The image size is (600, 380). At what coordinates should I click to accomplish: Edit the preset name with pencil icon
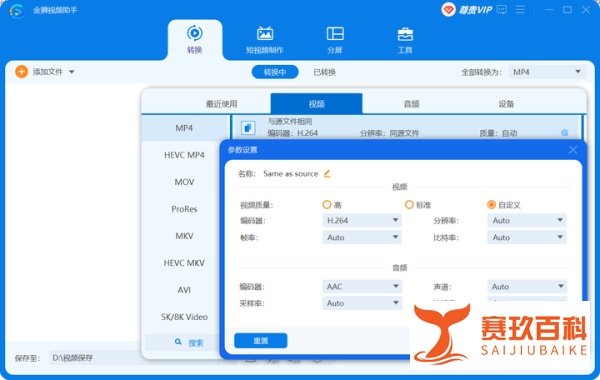pyautogui.click(x=327, y=174)
